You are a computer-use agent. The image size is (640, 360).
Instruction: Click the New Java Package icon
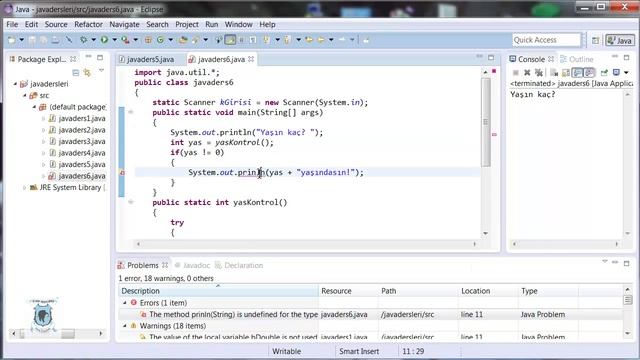pyautogui.click(x=148, y=40)
